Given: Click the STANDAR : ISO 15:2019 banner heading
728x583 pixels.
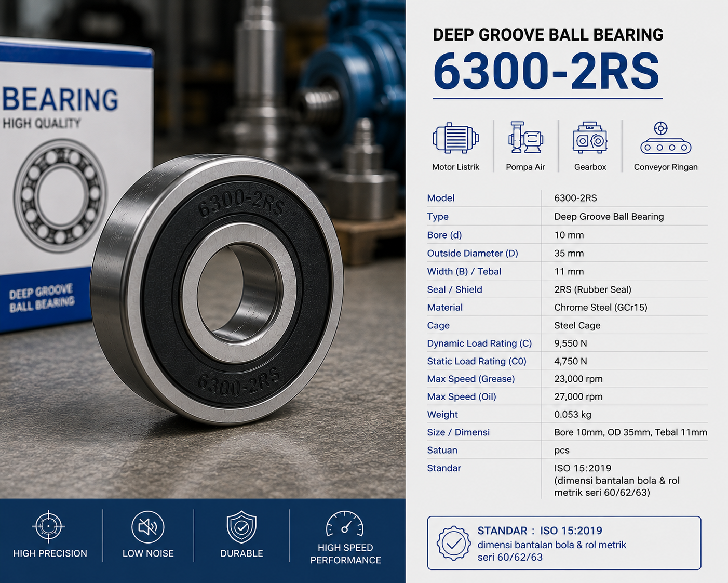Looking at the screenshot, I should [x=540, y=531].
